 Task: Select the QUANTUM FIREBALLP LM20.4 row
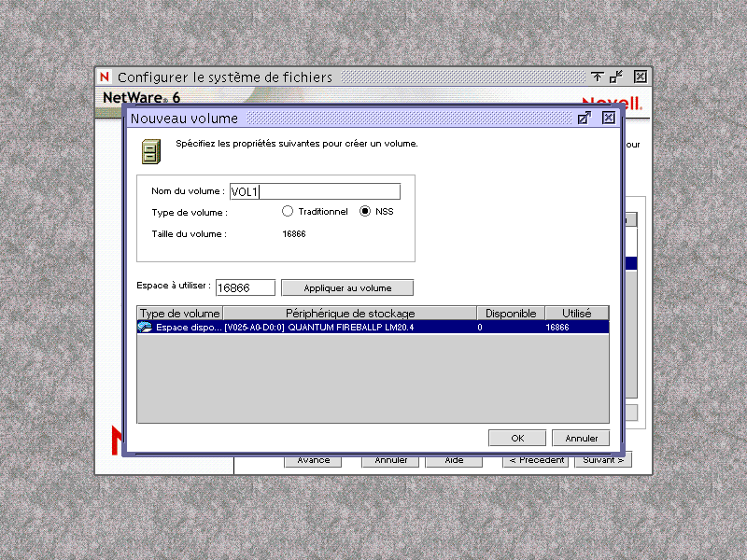click(x=373, y=328)
